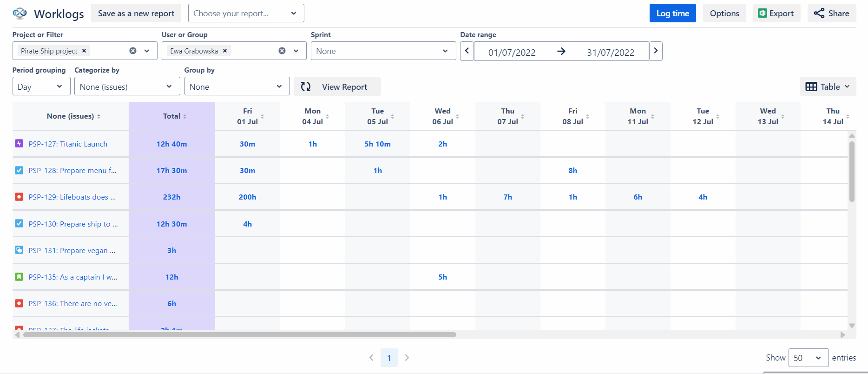This screenshot has width=868, height=374.
Task: Click the start date 01/07/2022 field
Action: (512, 52)
